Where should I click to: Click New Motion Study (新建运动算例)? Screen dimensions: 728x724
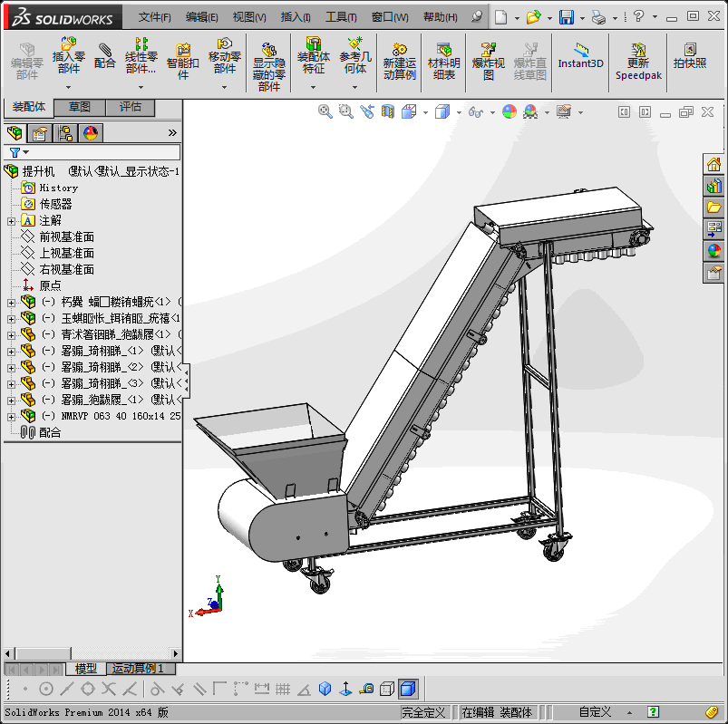click(399, 62)
